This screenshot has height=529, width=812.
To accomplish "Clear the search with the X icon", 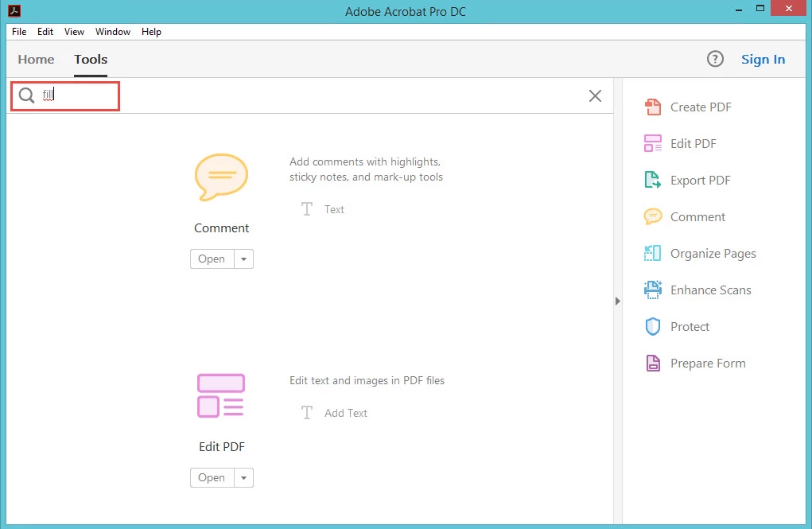I will pos(595,95).
